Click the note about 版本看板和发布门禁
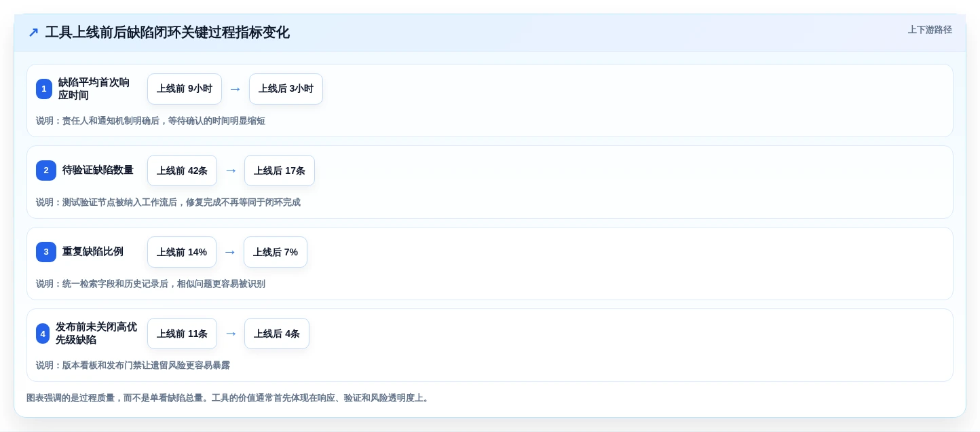Screen dimensions: 980x432 pyautogui.click(x=133, y=365)
